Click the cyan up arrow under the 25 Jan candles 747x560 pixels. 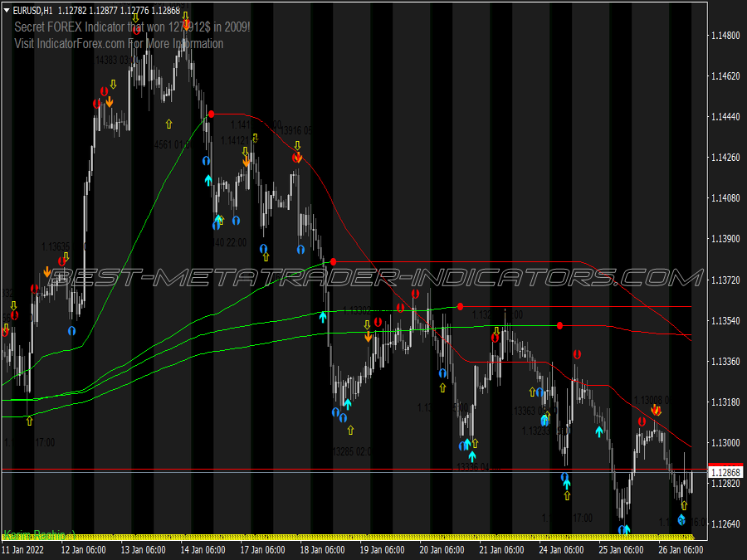[x=599, y=431]
